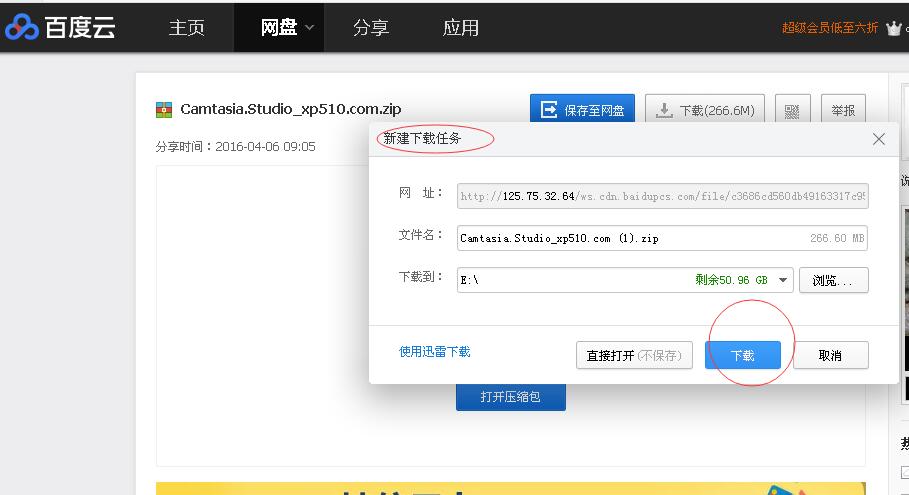
Task: Click the 网址 URL input field
Action: tap(663, 196)
